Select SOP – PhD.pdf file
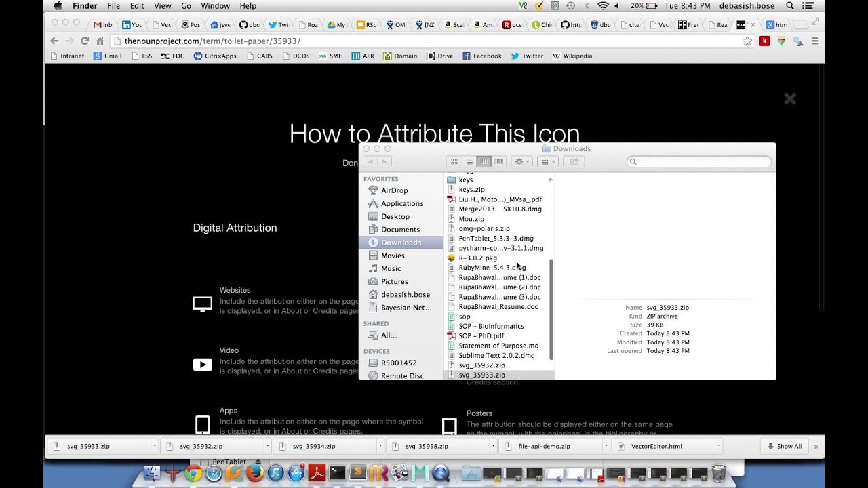Screen dimensions: 868x488 (481, 335)
